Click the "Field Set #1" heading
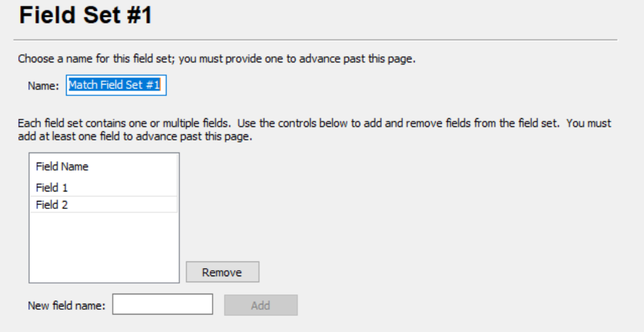644x332 pixels. [x=85, y=16]
